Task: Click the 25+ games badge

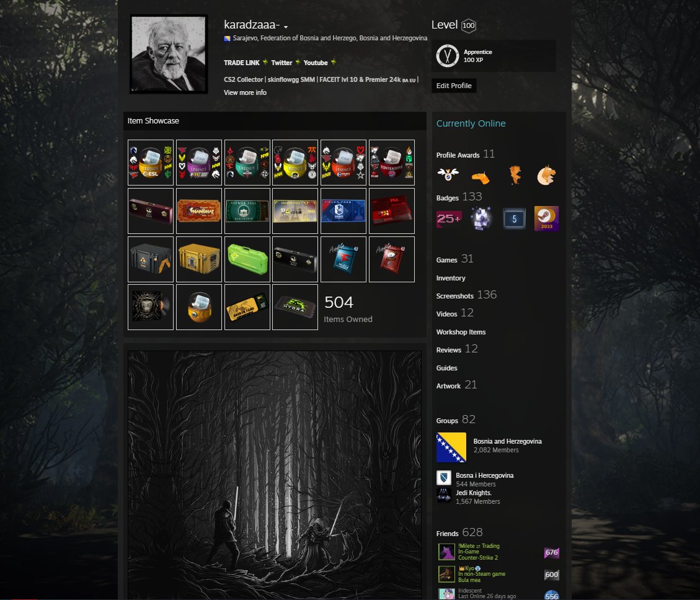Action: click(448, 218)
